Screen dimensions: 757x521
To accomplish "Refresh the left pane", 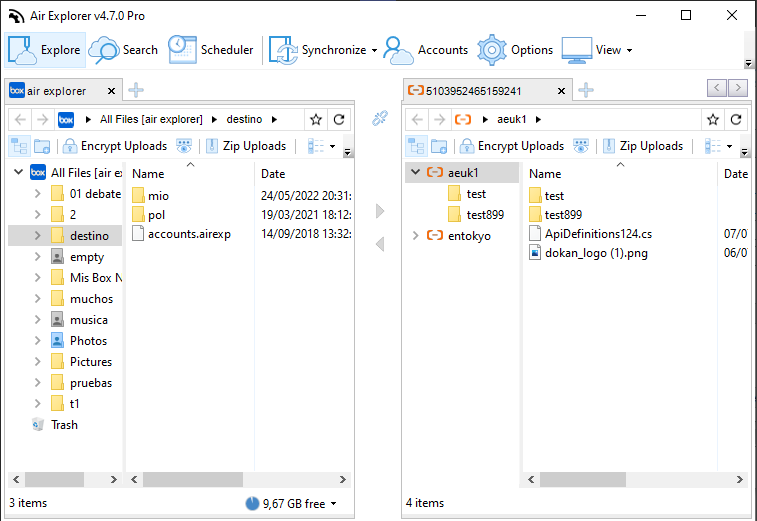I will [339, 119].
